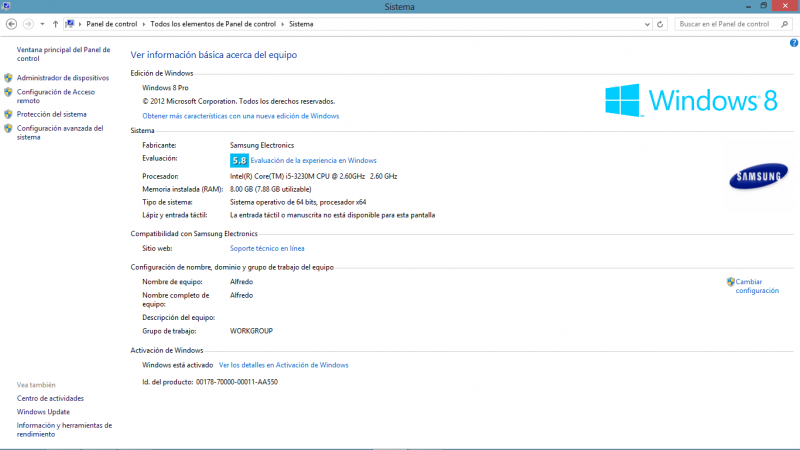Go up one level with the Up arrow
Screen dimensions: 800x450
(55, 24)
